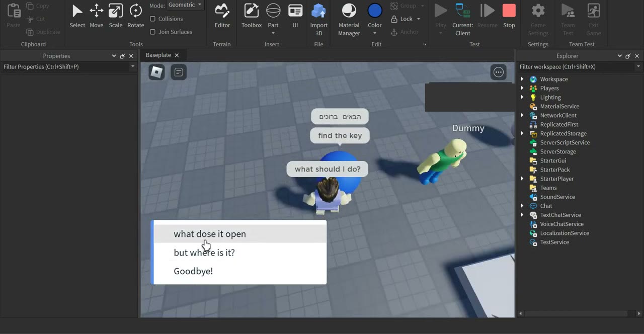Open the three-dots menu in viewport
Image resolution: width=644 pixels, height=334 pixels.
point(499,72)
